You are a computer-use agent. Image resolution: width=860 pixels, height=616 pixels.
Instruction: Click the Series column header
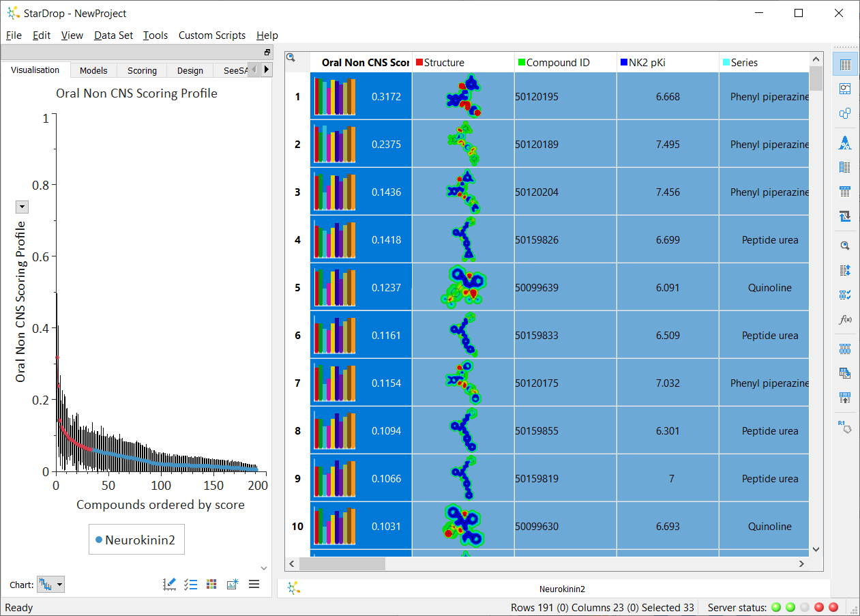point(765,62)
